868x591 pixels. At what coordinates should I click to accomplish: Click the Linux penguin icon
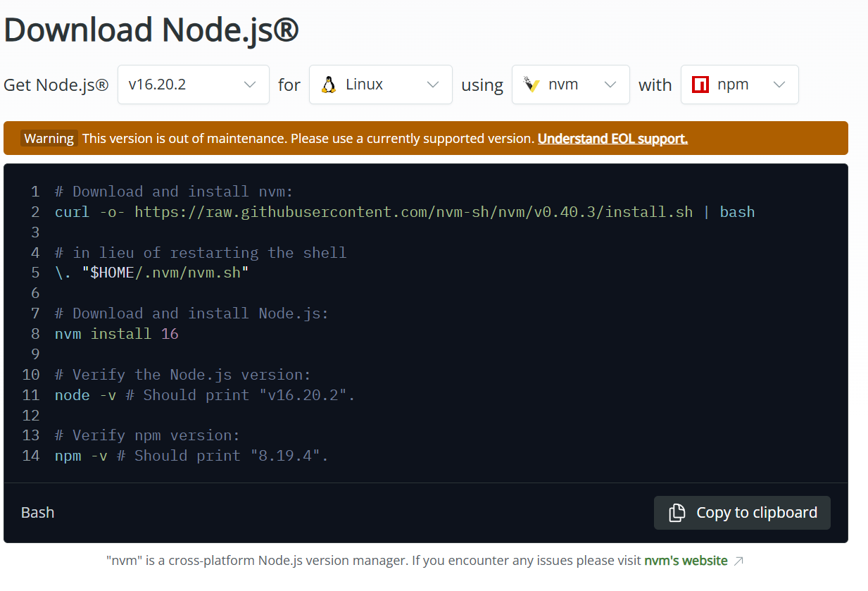(329, 85)
